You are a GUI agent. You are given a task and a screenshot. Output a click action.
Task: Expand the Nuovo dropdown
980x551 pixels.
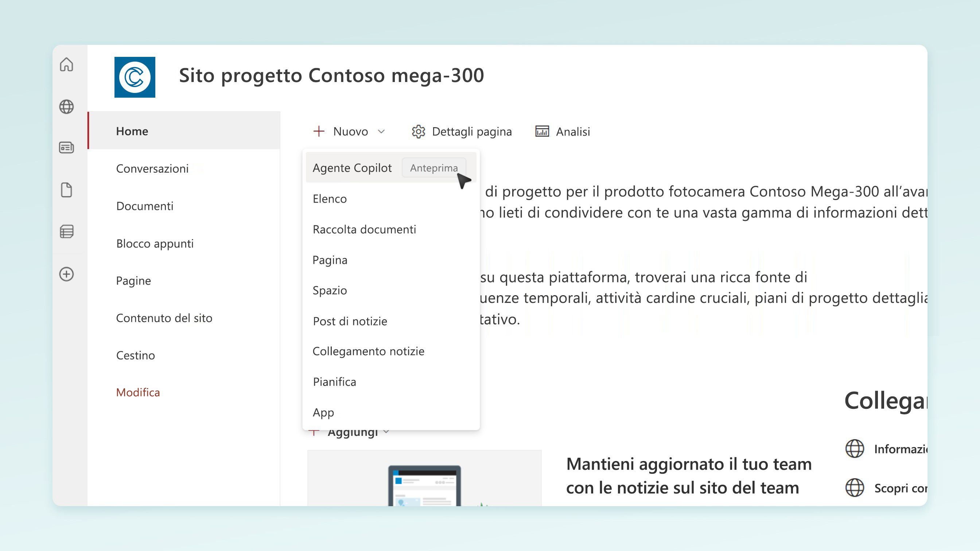coord(347,131)
